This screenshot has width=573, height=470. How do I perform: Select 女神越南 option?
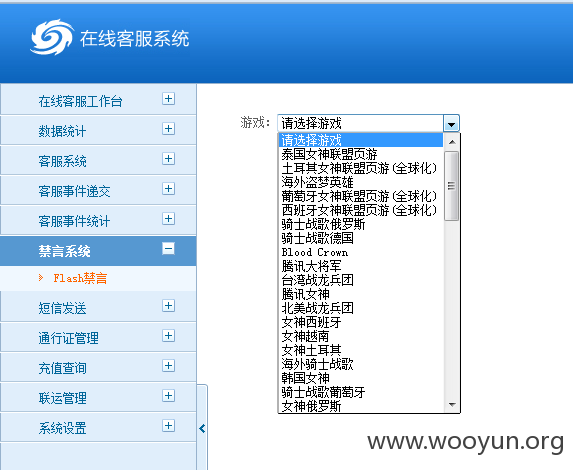[361, 336]
